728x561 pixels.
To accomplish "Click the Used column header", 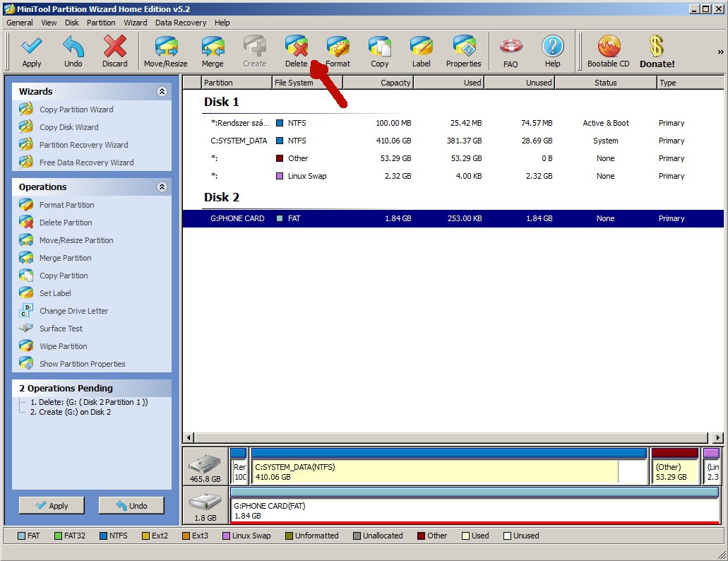I will point(449,83).
